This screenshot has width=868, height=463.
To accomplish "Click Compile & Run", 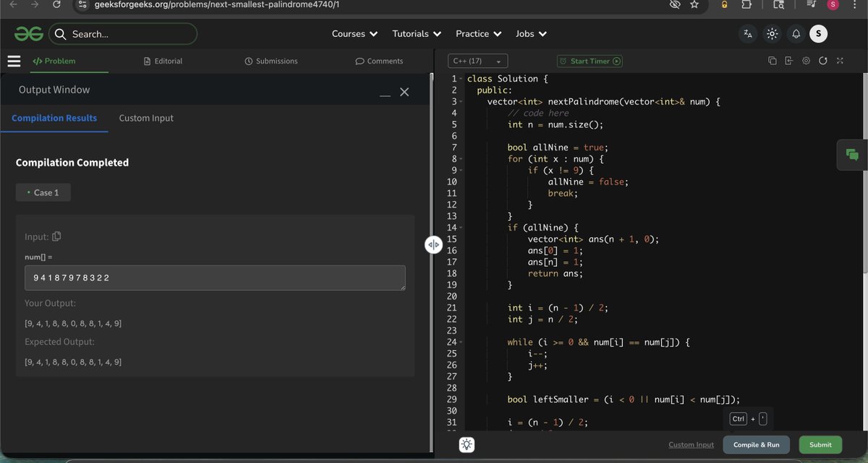I will point(757,445).
